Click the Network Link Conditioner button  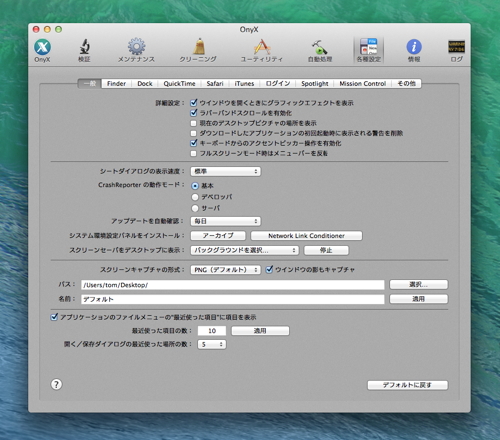coord(306,236)
